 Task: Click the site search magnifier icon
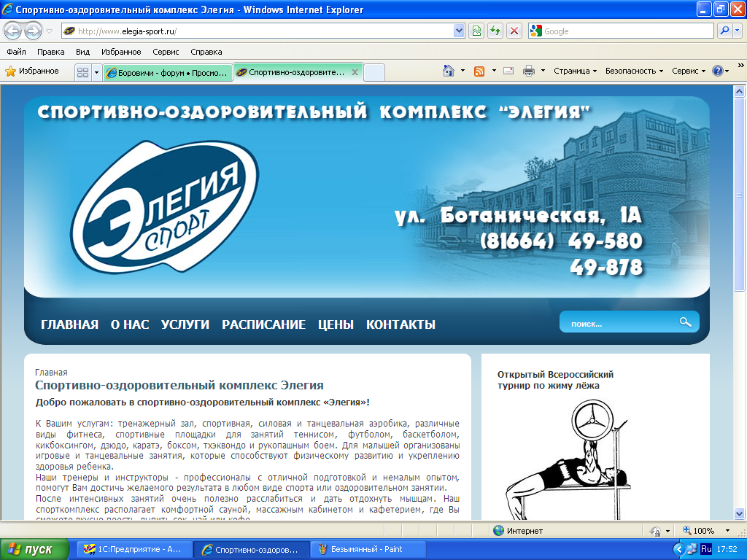tap(686, 322)
